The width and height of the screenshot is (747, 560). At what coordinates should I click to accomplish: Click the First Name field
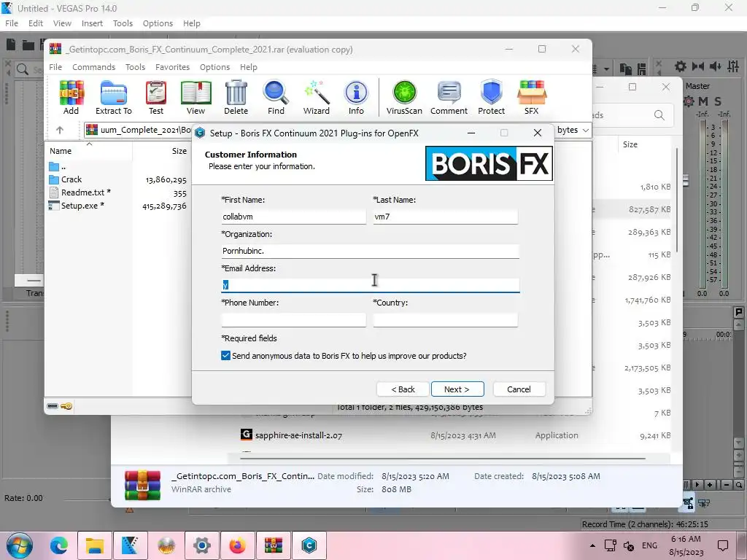293,217
